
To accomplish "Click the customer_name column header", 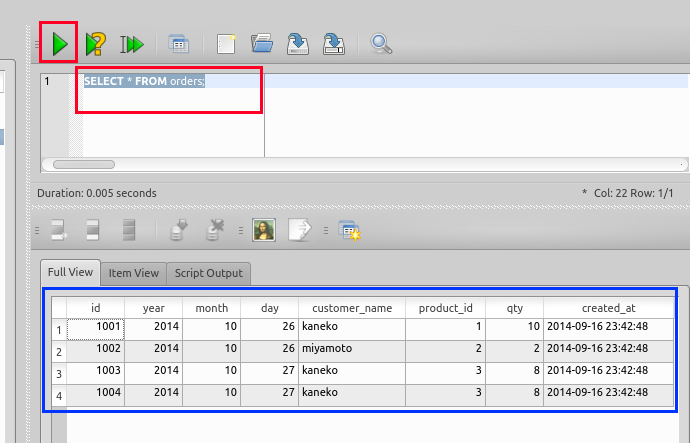I will click(352, 308).
